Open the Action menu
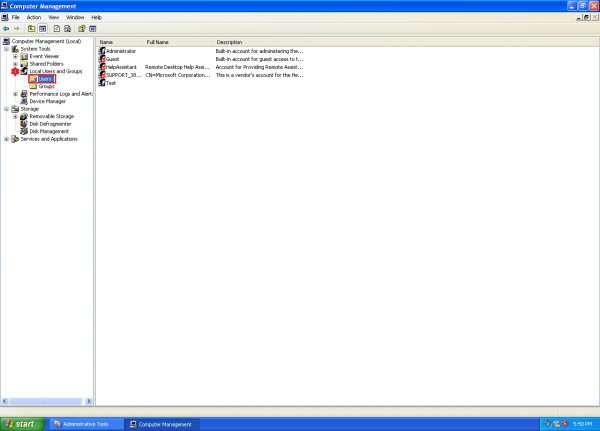This screenshot has height=431, width=600. coord(34,17)
